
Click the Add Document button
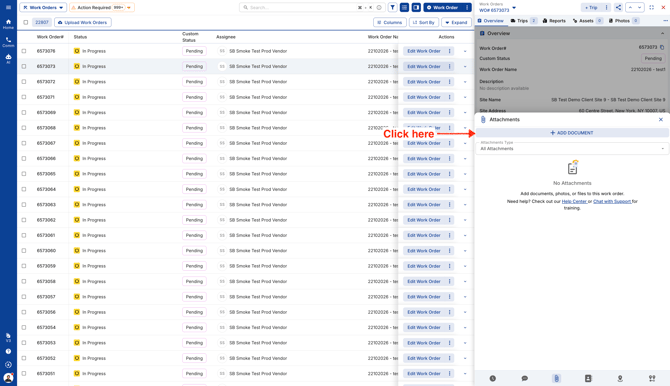pyautogui.click(x=572, y=133)
